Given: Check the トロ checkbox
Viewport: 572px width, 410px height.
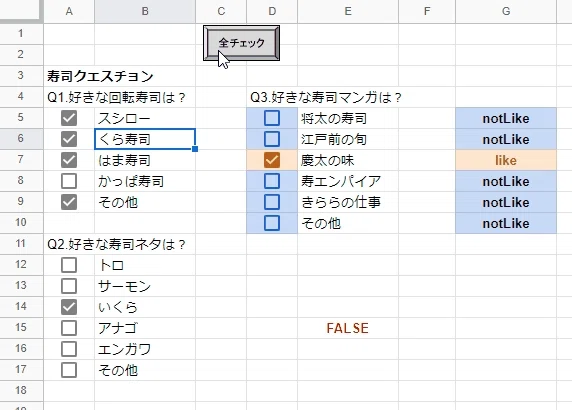Looking at the screenshot, I should coord(69,265).
